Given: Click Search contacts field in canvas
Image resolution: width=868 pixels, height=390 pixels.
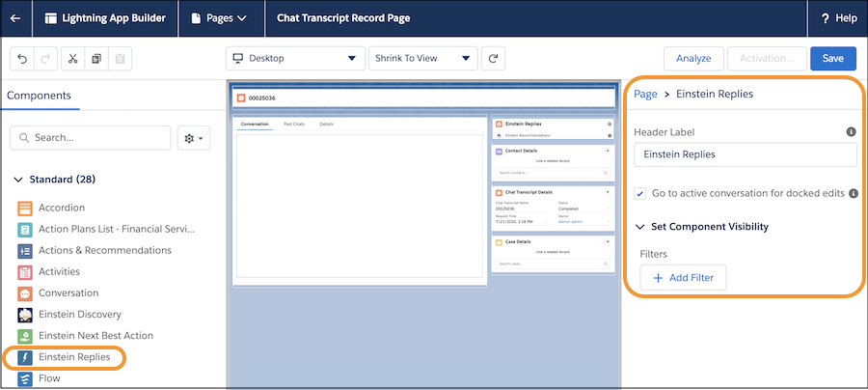Looking at the screenshot, I should coord(554,173).
